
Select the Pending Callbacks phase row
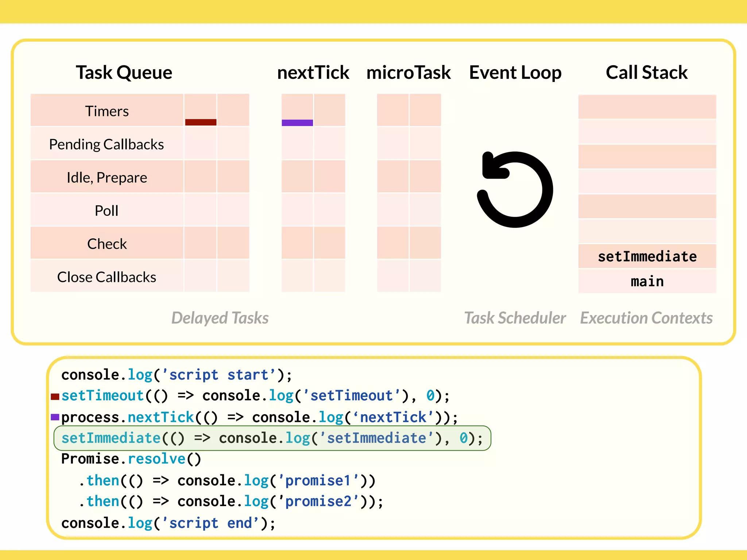(x=107, y=144)
